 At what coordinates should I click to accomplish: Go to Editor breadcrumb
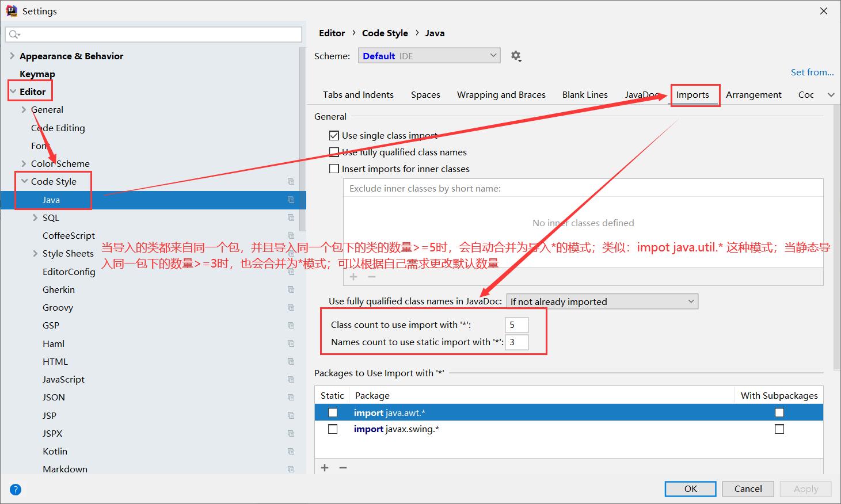pyautogui.click(x=332, y=33)
